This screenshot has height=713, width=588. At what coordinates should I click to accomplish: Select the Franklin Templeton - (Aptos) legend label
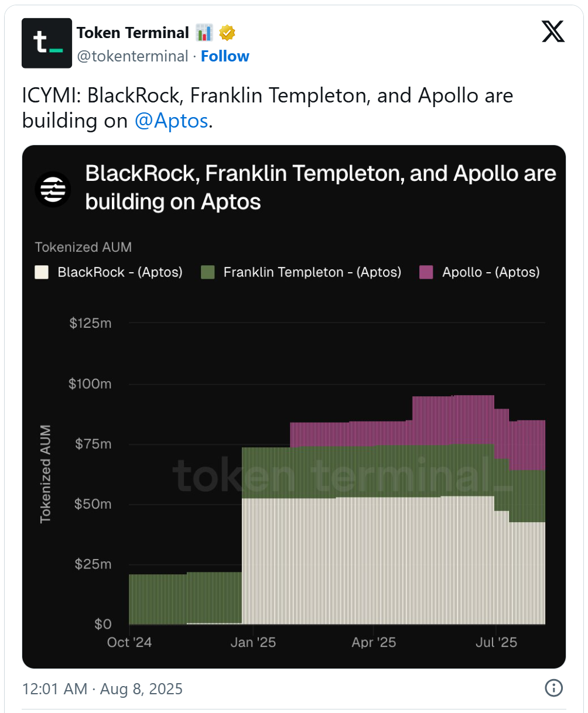tap(312, 272)
